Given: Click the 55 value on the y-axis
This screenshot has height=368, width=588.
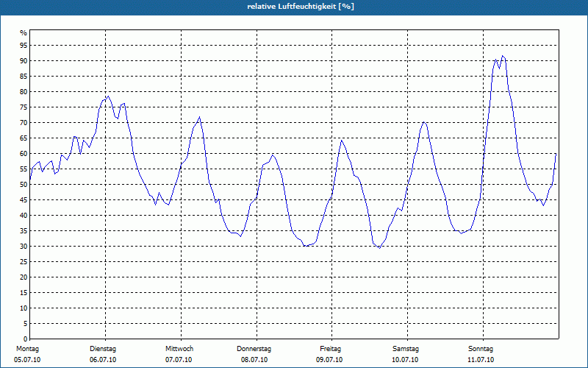Looking at the screenshot, I should pos(24,169).
